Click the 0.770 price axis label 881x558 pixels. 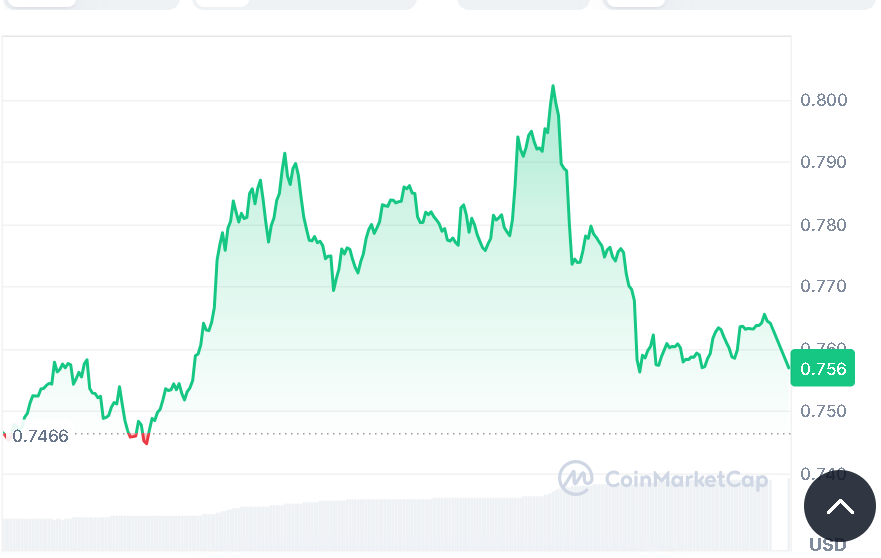(x=824, y=287)
